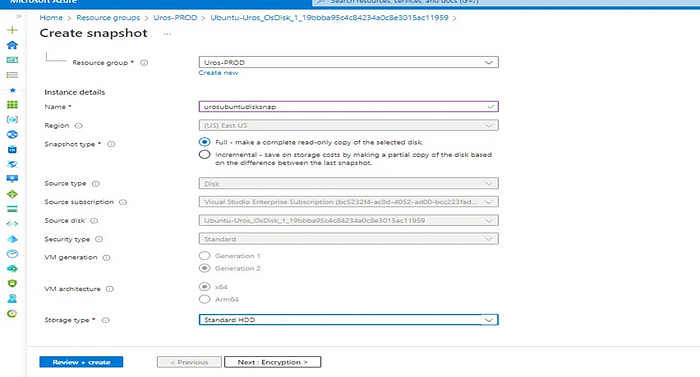The width and height of the screenshot is (700, 377).
Task: Expand the left sidebar with the double chevron
Action: pos(19,17)
